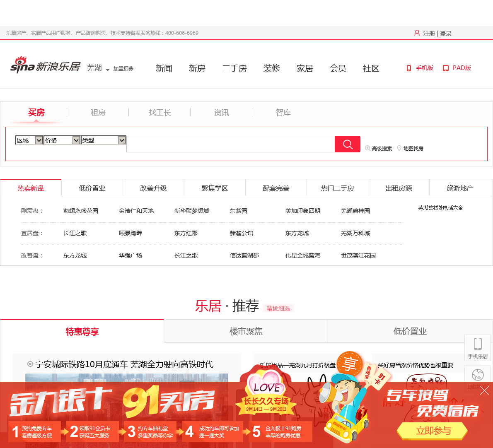The image size is (493, 448).
Task: Switch to the 配套完善 category tab
Action: point(276,188)
